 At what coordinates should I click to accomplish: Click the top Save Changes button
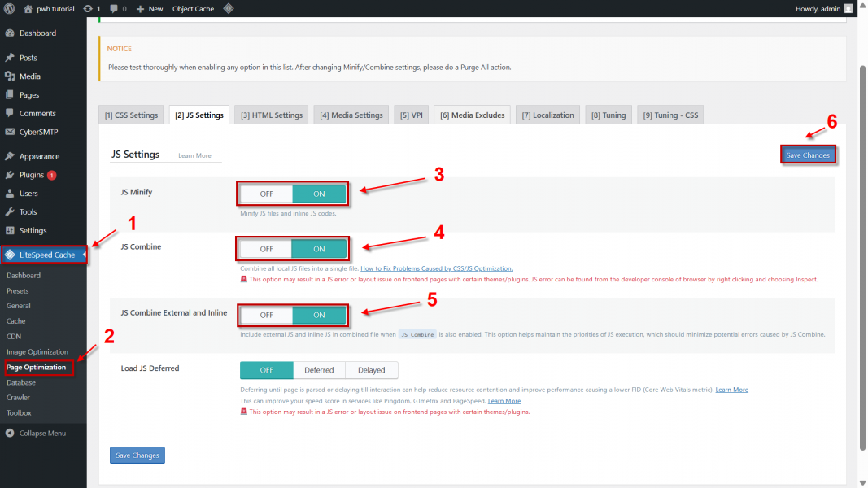tap(808, 155)
